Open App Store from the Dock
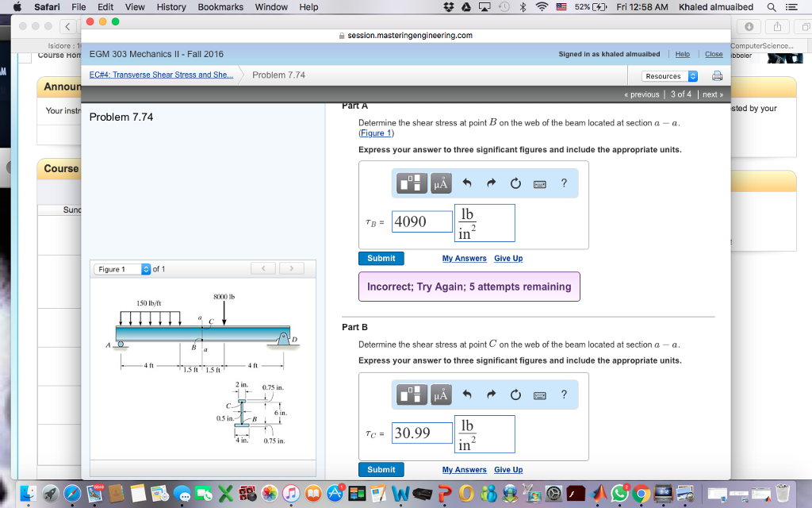 (x=335, y=493)
